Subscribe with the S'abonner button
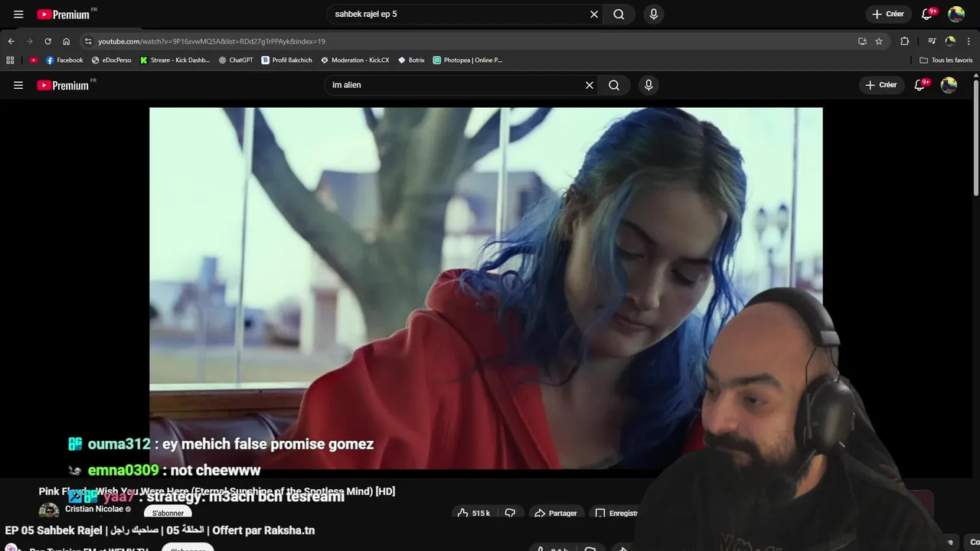Viewport: 980px width, 551px height. click(x=168, y=513)
